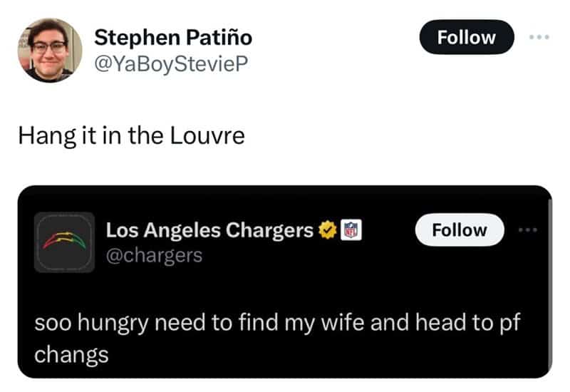This screenshot has width=570, height=392.
Task: Click the gold verified checkmark badge
Action: (x=328, y=230)
